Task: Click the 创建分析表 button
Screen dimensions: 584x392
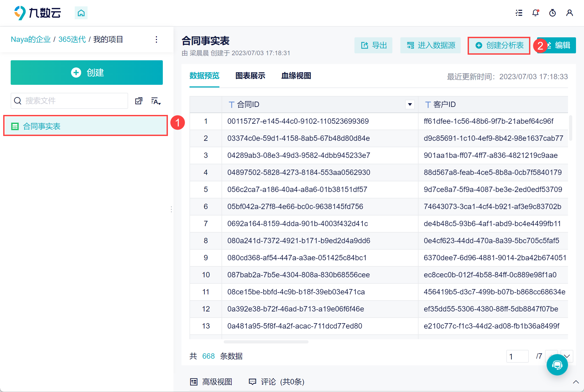Action: click(x=499, y=46)
